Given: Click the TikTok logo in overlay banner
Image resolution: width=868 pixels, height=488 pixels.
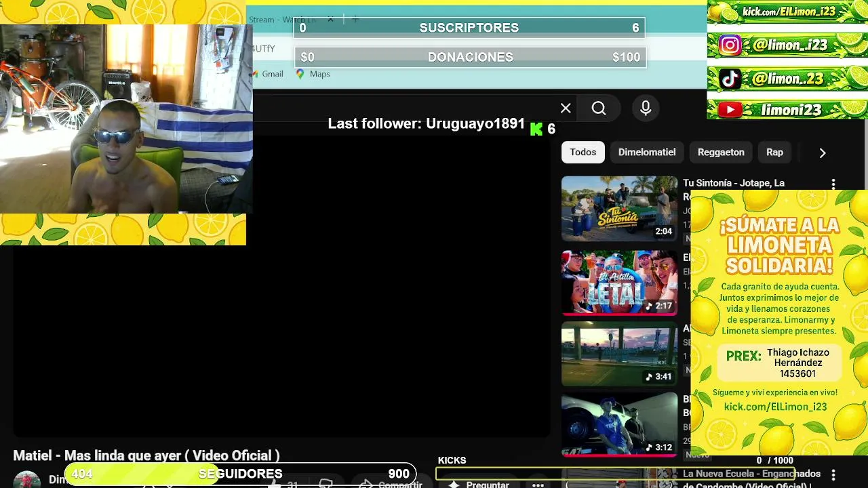Looking at the screenshot, I should 730,79.
